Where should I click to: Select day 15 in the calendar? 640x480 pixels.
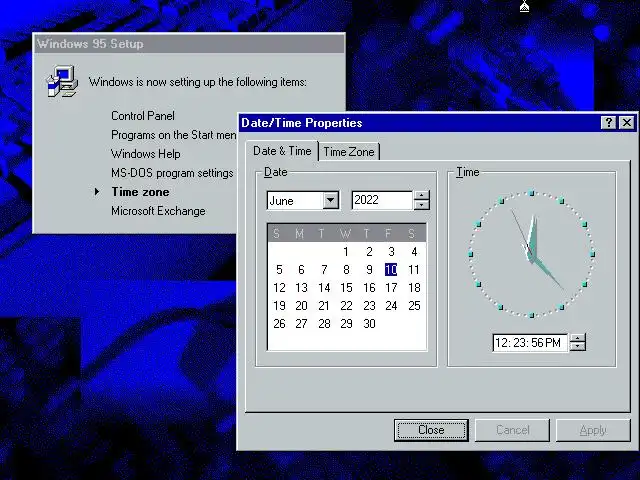[x=346, y=288]
